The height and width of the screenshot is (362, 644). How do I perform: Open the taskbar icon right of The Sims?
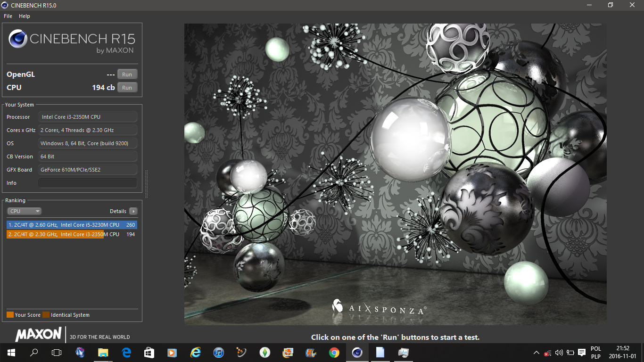[x=288, y=353]
